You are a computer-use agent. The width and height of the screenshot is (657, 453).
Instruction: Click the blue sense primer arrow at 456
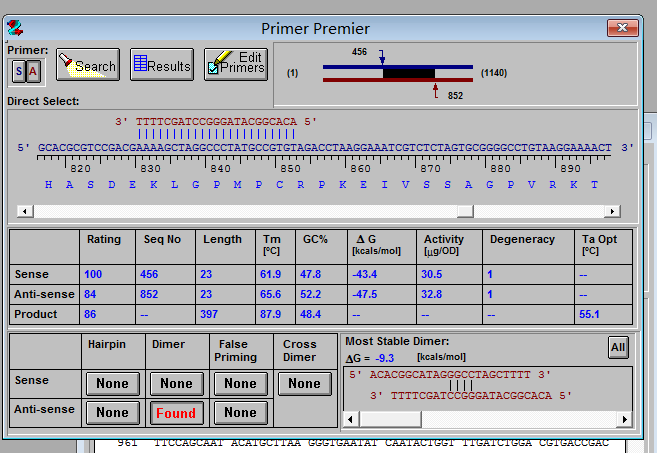coord(382,57)
